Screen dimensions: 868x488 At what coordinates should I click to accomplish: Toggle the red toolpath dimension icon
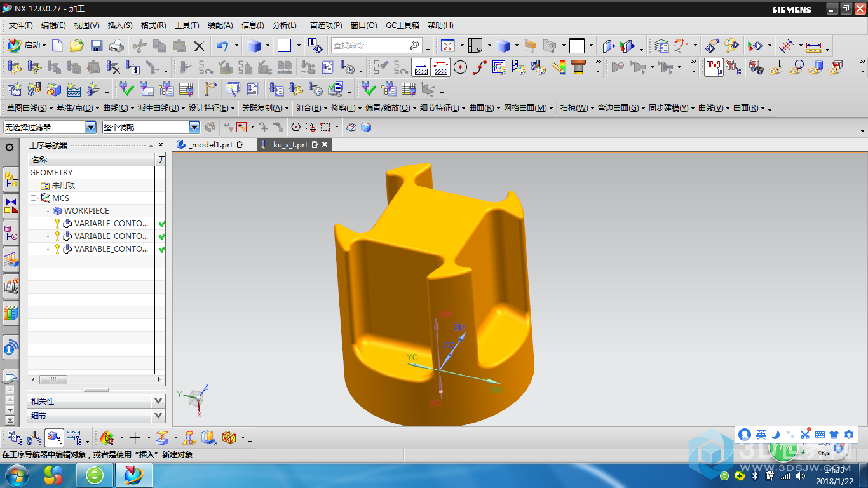(x=441, y=67)
